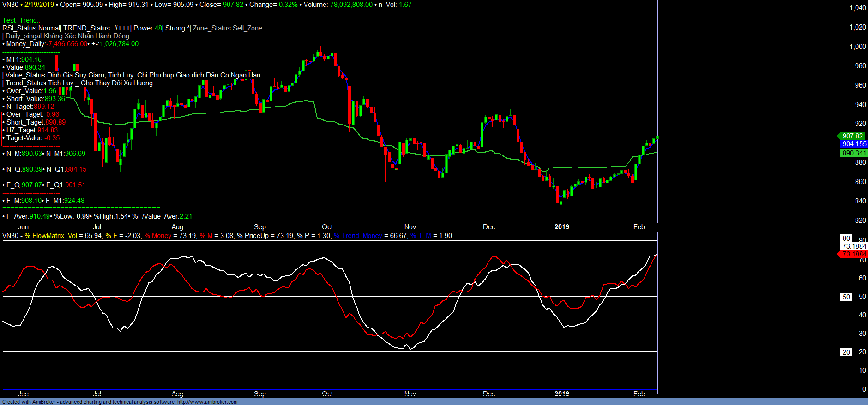868x405 pixels.
Task: Click the green 907.82 price label
Action: pos(852,136)
